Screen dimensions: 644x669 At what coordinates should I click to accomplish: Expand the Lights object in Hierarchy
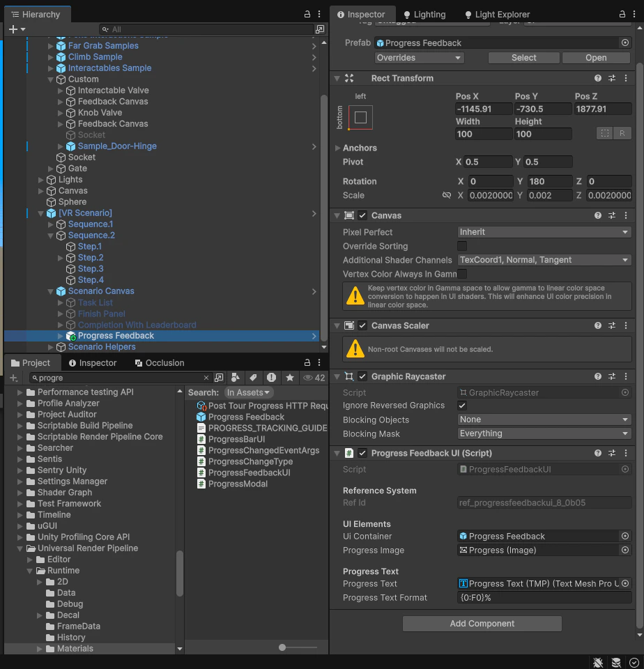click(41, 180)
